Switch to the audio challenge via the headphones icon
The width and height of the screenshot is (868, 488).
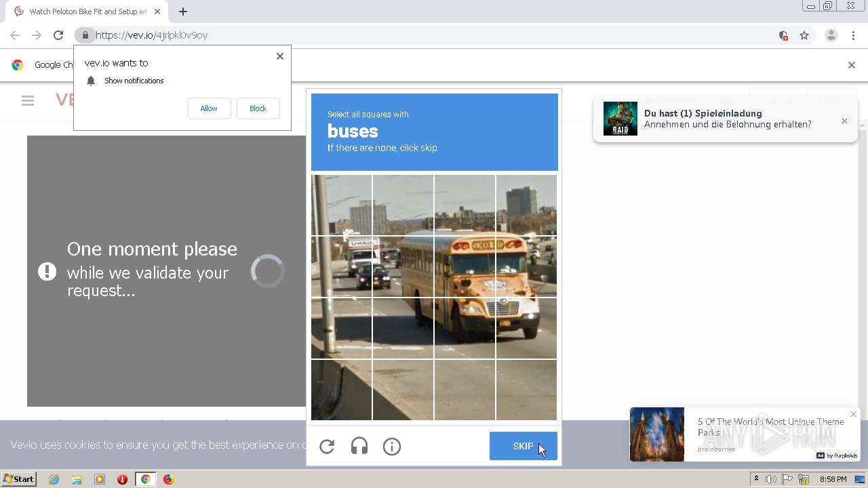coord(359,446)
